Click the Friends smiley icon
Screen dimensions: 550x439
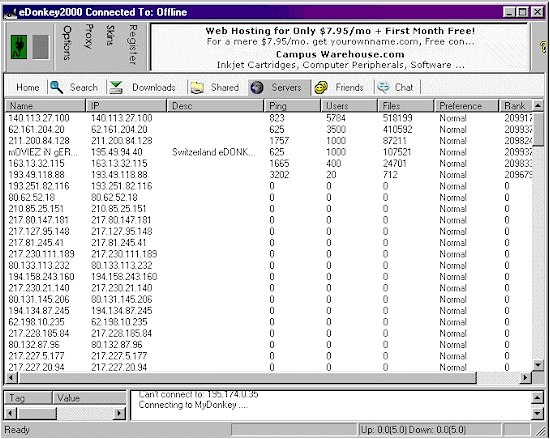point(321,87)
